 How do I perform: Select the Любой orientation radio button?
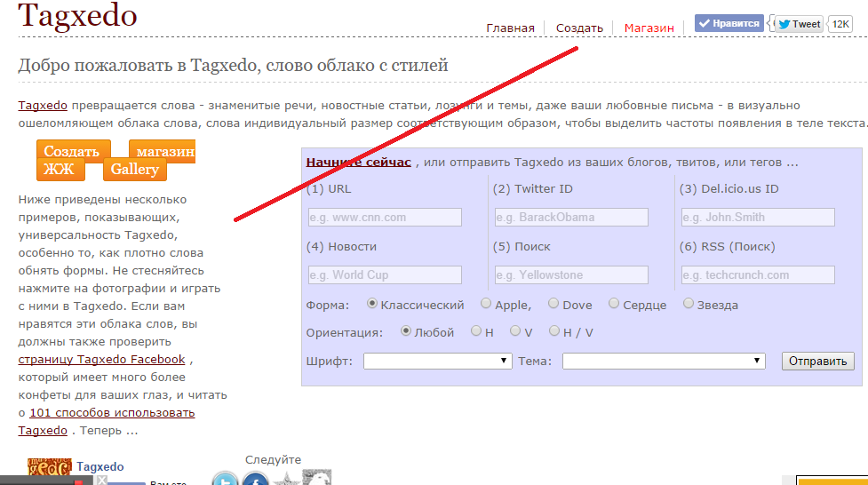pos(406,331)
